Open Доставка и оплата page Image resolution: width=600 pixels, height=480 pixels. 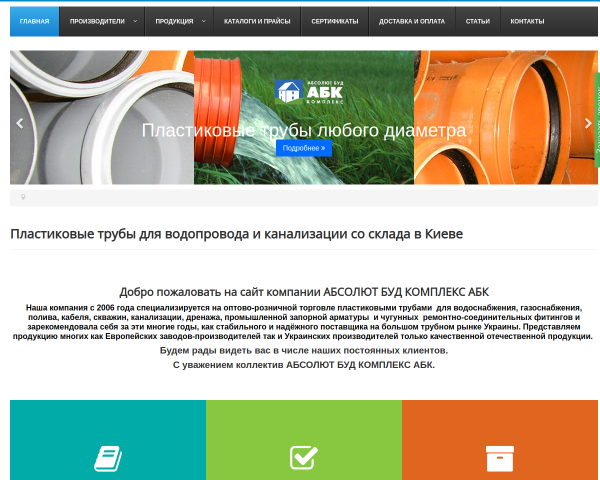(412, 21)
